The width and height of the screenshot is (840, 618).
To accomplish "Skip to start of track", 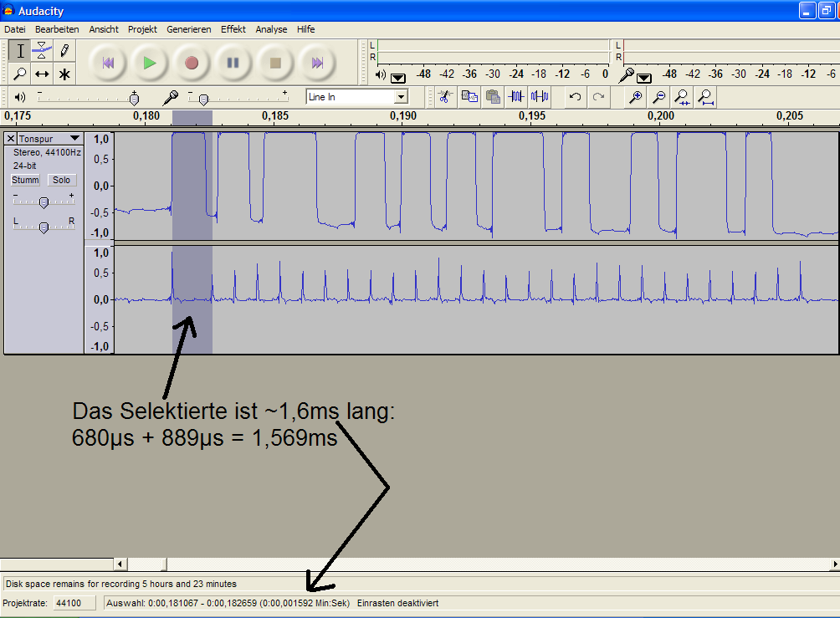I will tap(108, 63).
